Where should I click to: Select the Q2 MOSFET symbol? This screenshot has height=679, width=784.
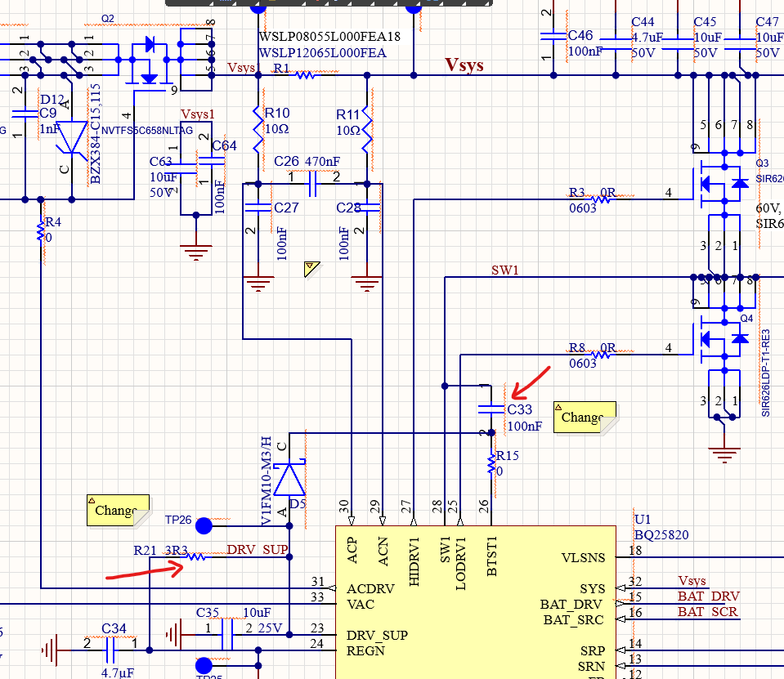tap(149, 62)
